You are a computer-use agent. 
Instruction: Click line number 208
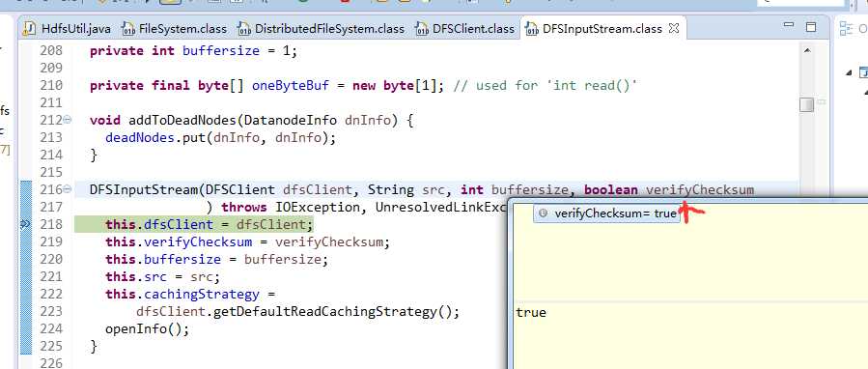pyautogui.click(x=51, y=51)
